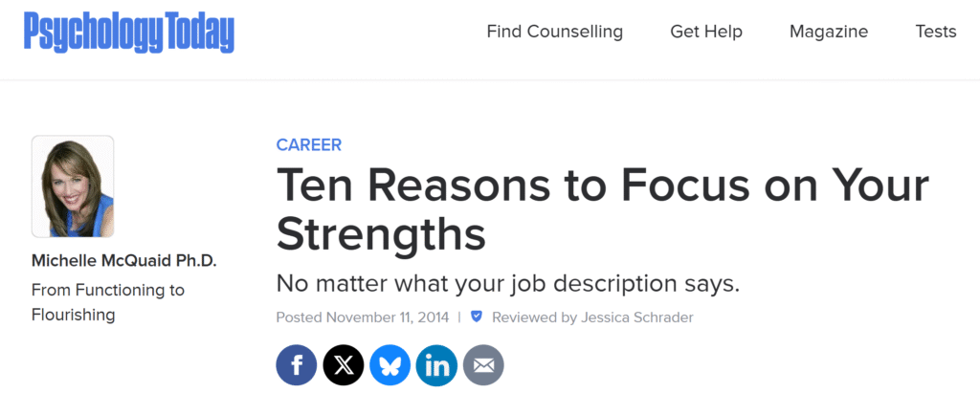Image resolution: width=980 pixels, height=415 pixels.
Task: Share the article on Bluesky
Action: tap(390, 364)
